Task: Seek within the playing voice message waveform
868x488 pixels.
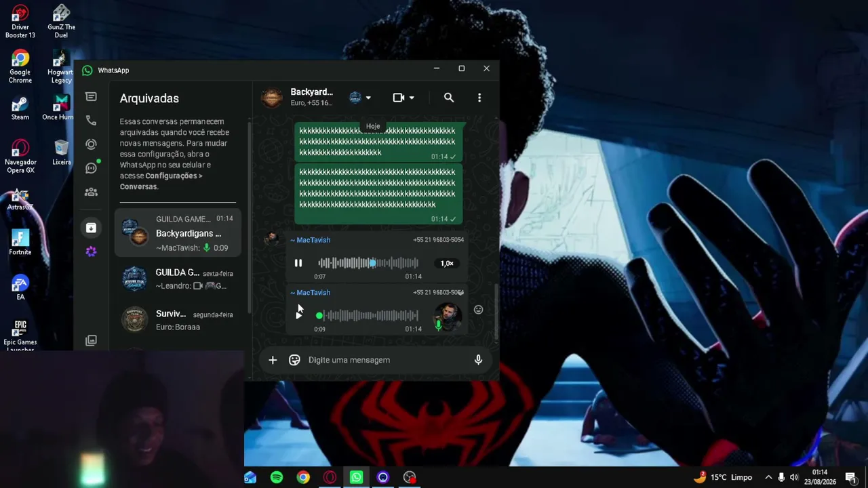Action: coord(368,263)
